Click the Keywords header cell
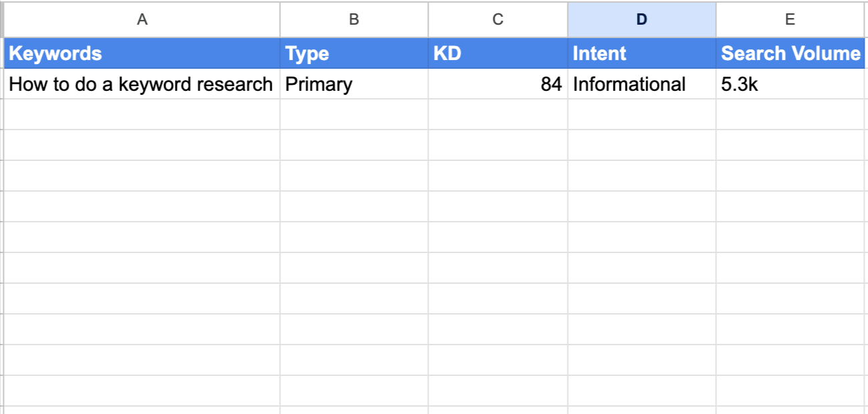 tap(142, 53)
